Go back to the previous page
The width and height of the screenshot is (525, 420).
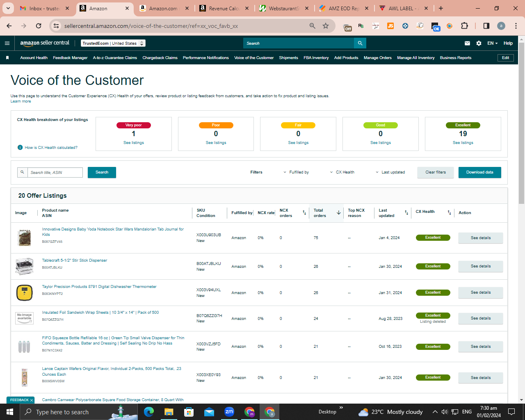[x=9, y=26]
